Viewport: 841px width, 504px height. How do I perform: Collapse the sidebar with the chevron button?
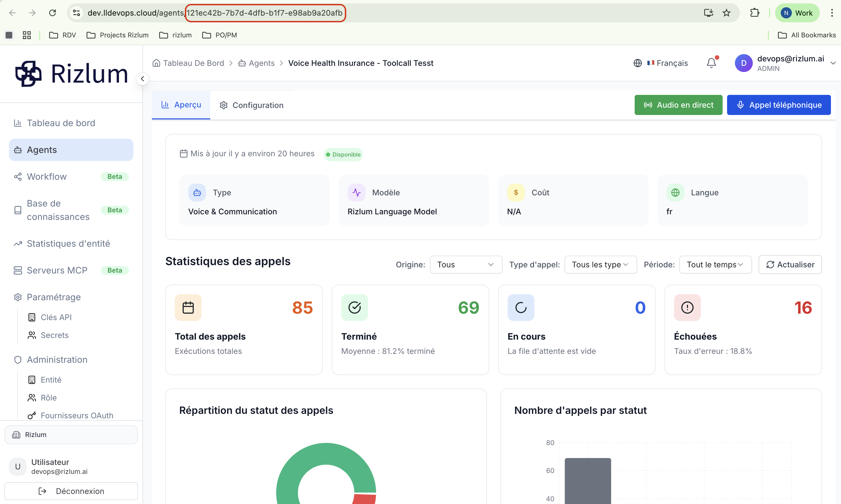pyautogui.click(x=142, y=79)
